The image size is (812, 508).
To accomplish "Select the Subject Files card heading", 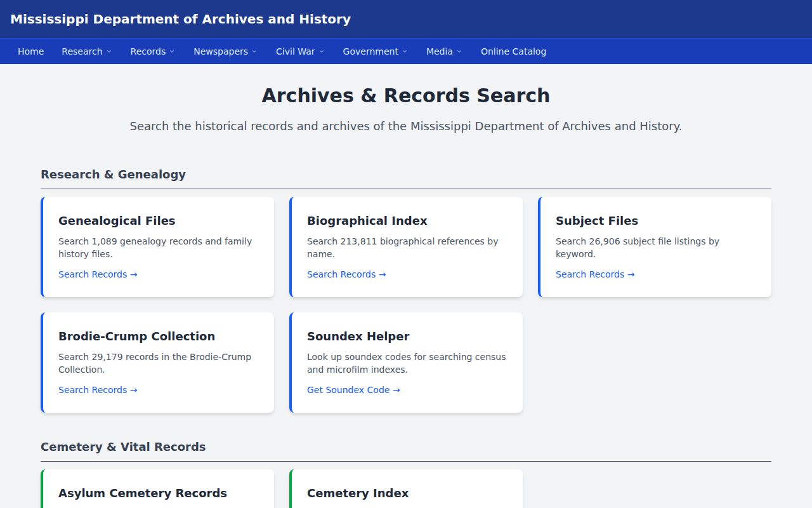I will pos(597,221).
